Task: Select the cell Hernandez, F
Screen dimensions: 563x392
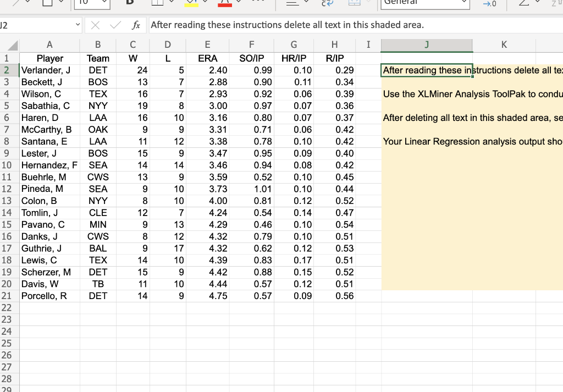Action: (49, 165)
